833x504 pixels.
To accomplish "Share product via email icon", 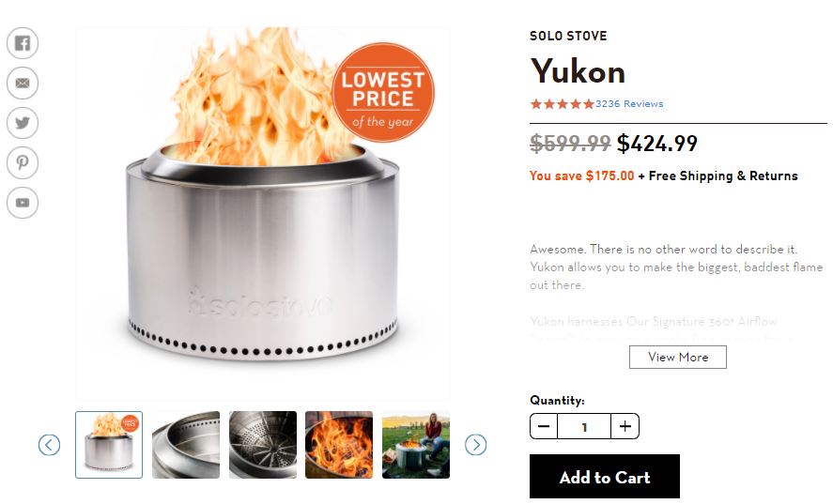I will 23,83.
